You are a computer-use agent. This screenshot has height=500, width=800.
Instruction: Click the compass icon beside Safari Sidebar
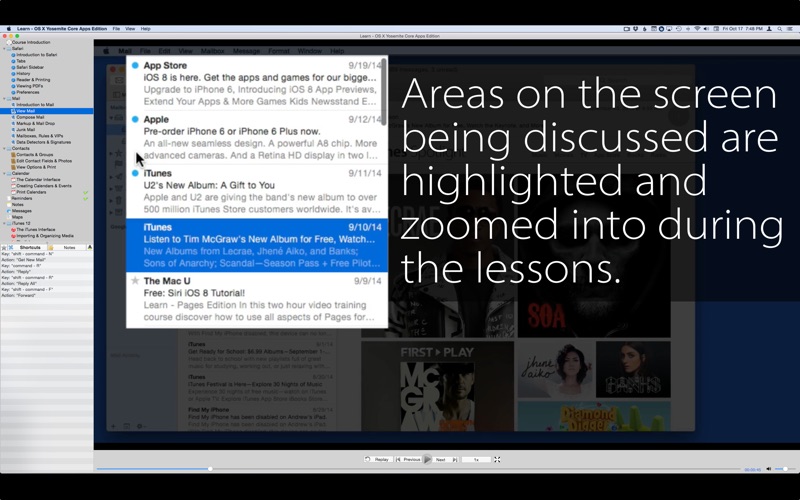point(13,67)
